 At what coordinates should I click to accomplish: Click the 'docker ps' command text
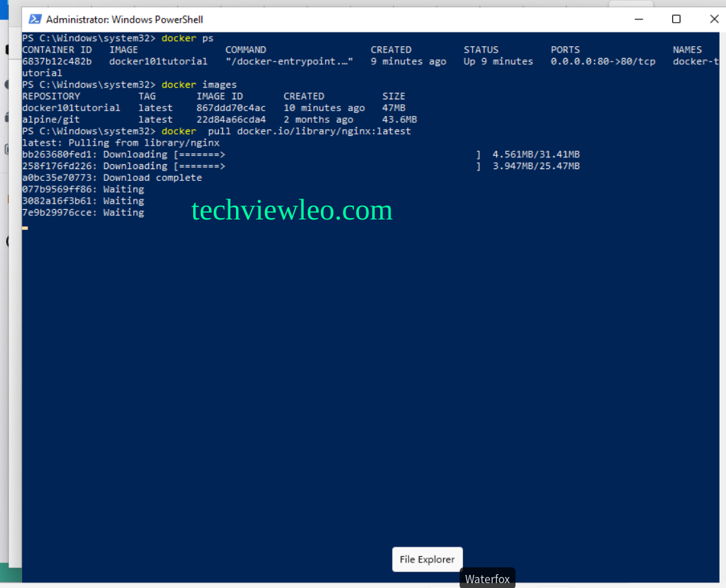click(x=188, y=38)
